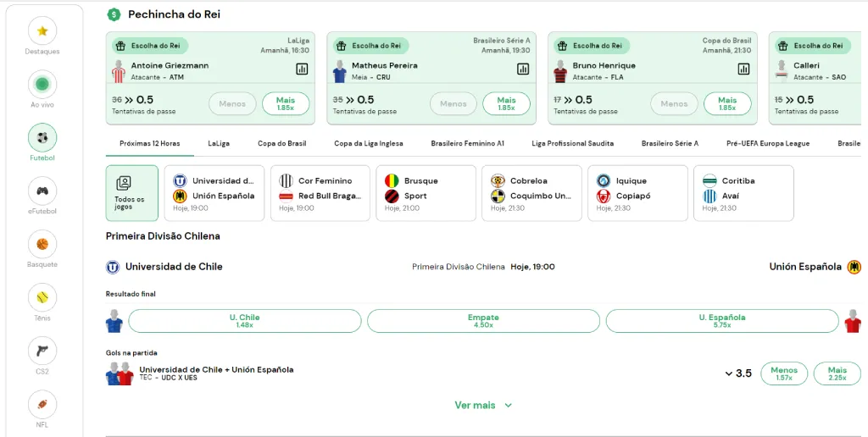The width and height of the screenshot is (868, 437).
Task: Toggle Mais 1.85x bet for Bruno Henrique
Action: pos(726,103)
